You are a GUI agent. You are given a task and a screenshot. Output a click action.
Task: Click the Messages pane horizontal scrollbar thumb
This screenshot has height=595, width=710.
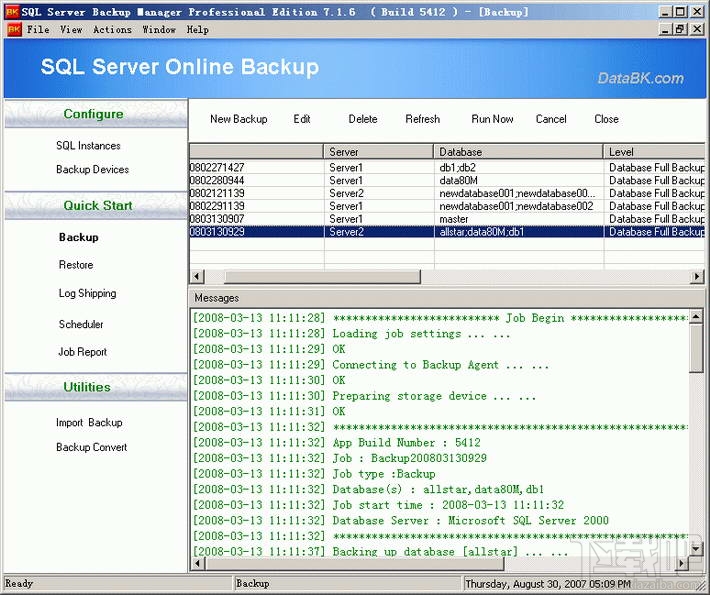click(354, 564)
